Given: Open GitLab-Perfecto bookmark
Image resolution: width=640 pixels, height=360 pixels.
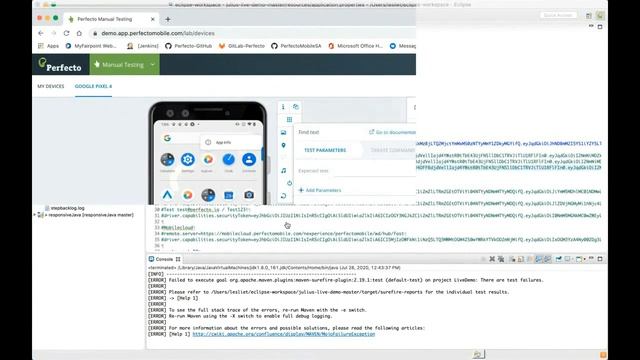Looking at the screenshot, I should pos(242,46).
